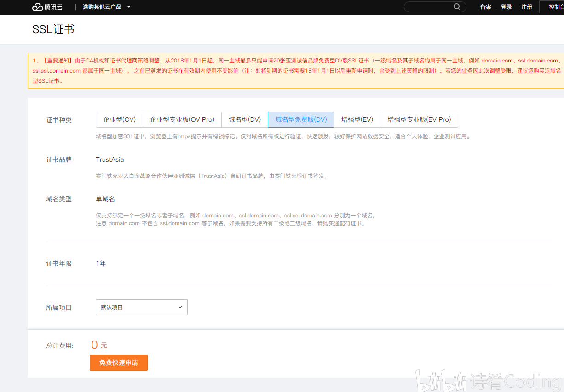Open the 控制台 button
Viewport: 564px width, 392px height.
(x=552, y=7)
